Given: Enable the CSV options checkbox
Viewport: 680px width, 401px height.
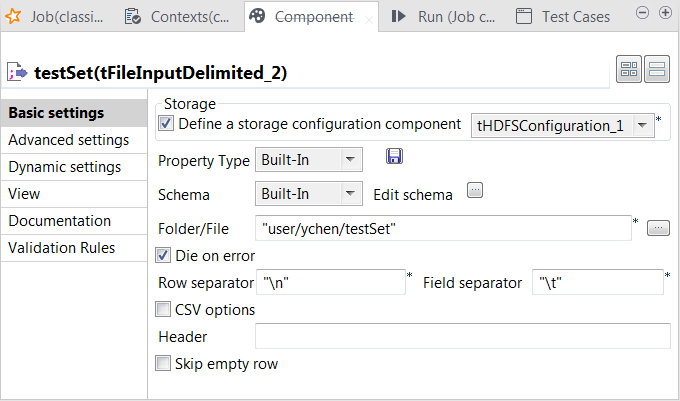Looking at the screenshot, I should [x=164, y=310].
